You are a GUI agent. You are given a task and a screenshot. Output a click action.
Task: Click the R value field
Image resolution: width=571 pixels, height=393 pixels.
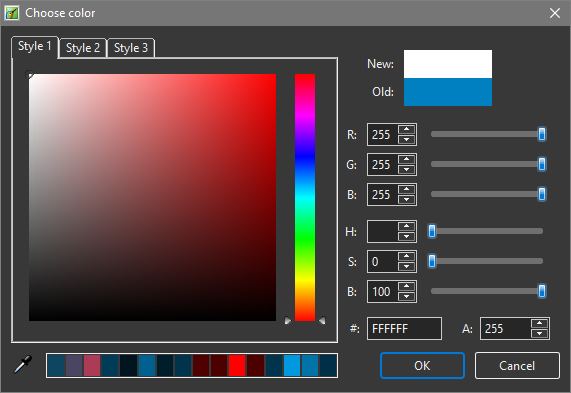click(382, 135)
